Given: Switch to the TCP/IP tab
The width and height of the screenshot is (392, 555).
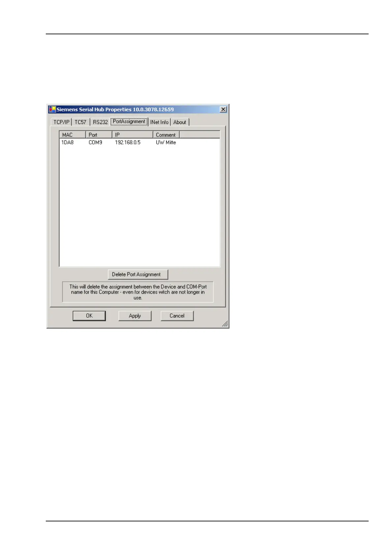Looking at the screenshot, I should (x=62, y=122).
